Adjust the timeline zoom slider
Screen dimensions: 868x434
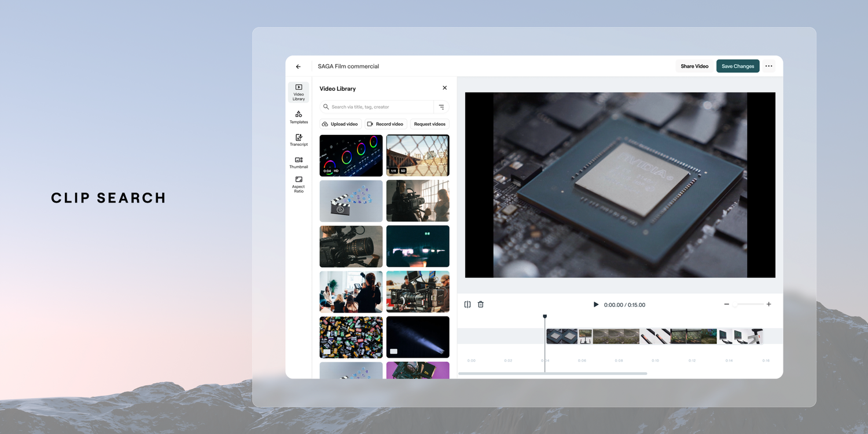[748, 304]
